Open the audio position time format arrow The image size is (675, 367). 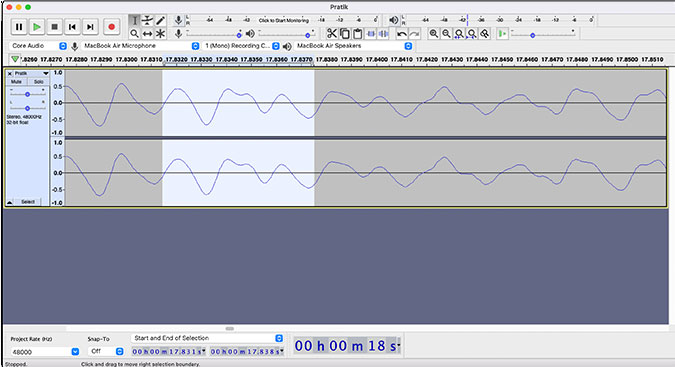(x=399, y=345)
